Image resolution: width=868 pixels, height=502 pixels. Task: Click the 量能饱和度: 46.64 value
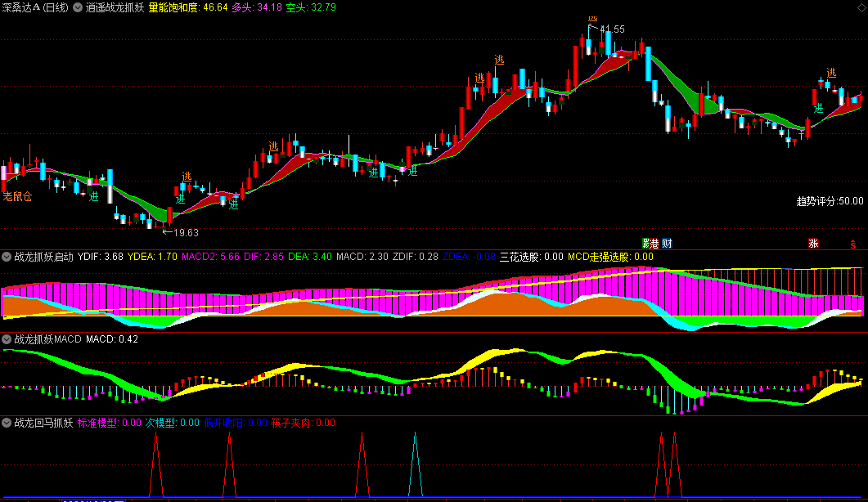coord(188,7)
